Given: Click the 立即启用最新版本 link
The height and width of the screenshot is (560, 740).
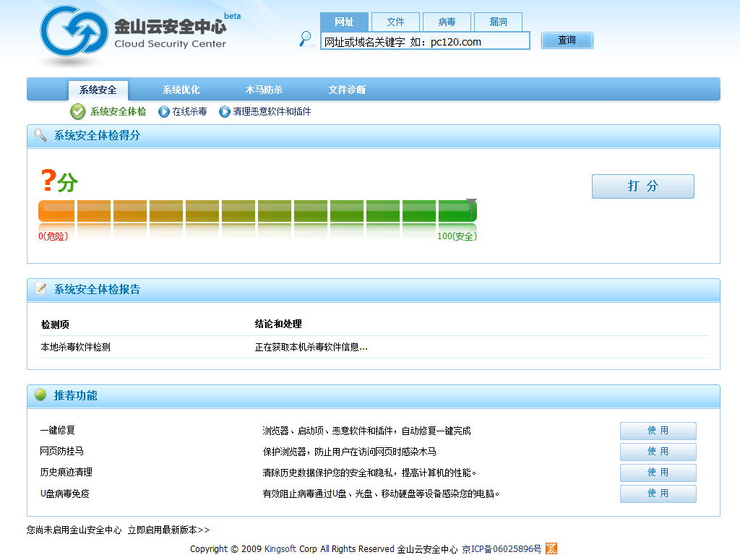Looking at the screenshot, I should tap(168, 530).
